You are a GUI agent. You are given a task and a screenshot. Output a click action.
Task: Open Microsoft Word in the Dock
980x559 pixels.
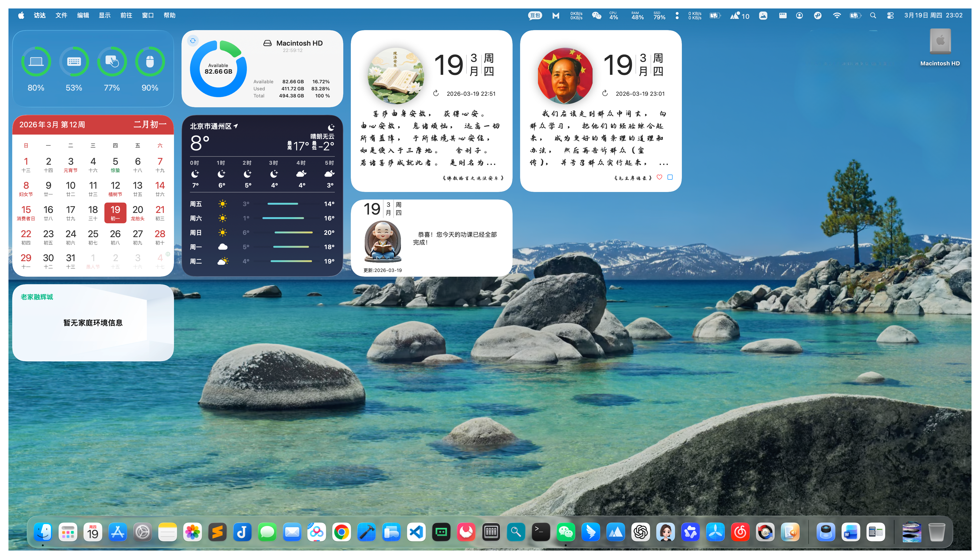[850, 532]
